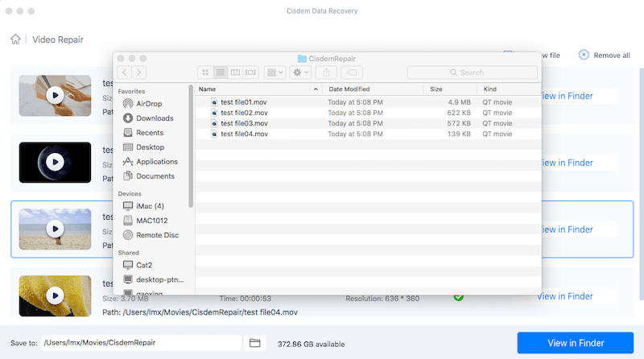Sort by the Name column header
This screenshot has width=644, height=359.
[x=258, y=89]
